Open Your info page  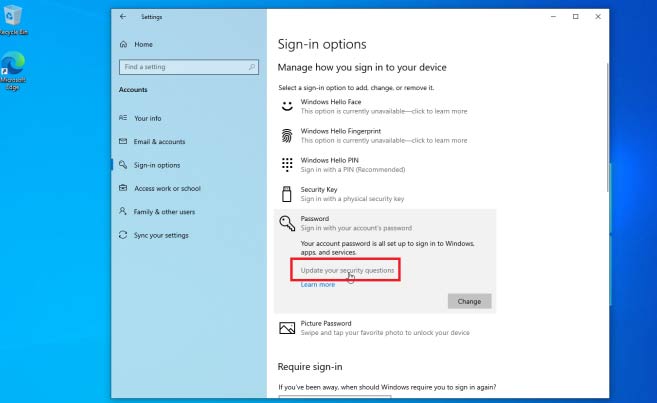pos(147,118)
